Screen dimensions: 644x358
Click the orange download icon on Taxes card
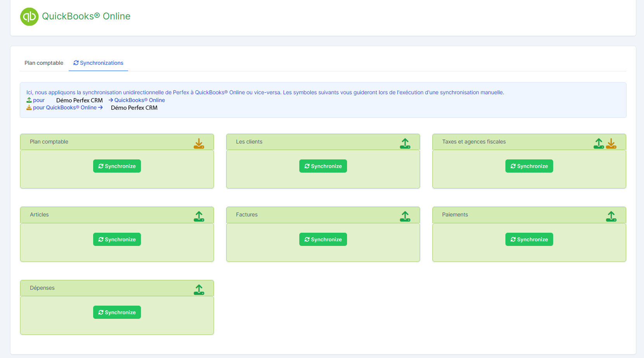click(611, 144)
